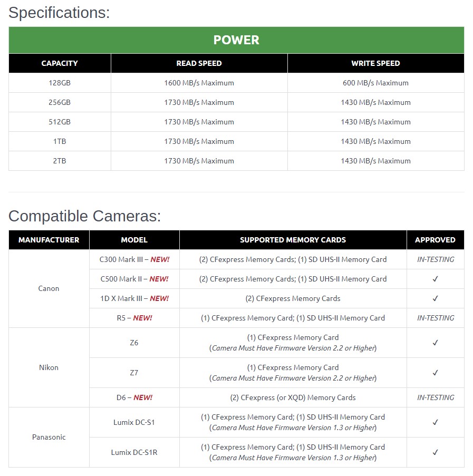Select the 128GB capacity cell
Image resolution: width=473 pixels, height=476 pixels.
point(60,83)
